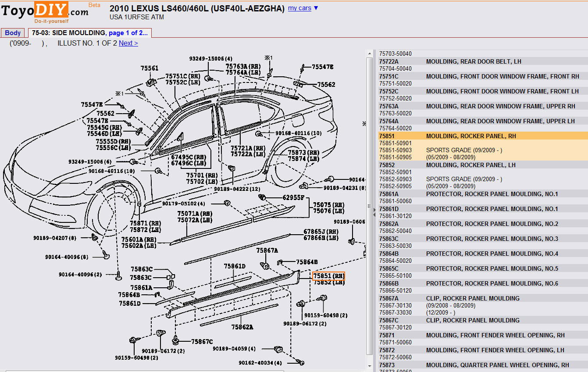
Task: Expand the my cars dropdown arrow
Action: (316, 8)
